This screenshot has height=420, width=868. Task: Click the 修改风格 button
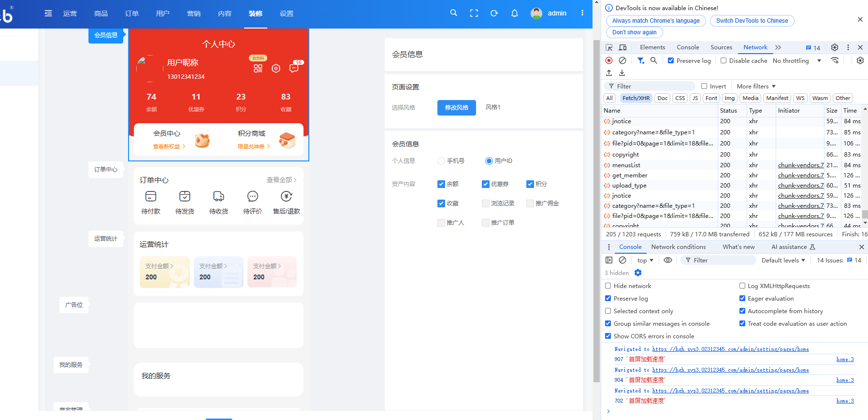[457, 108]
